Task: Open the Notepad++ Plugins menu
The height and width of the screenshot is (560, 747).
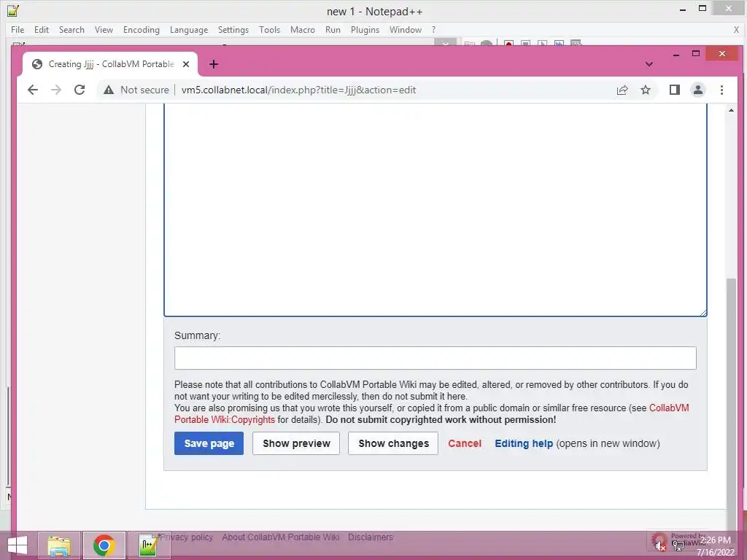Action: coord(365,29)
